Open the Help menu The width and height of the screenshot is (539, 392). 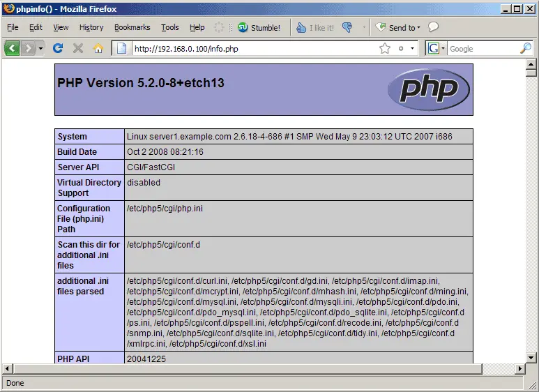[x=197, y=27]
